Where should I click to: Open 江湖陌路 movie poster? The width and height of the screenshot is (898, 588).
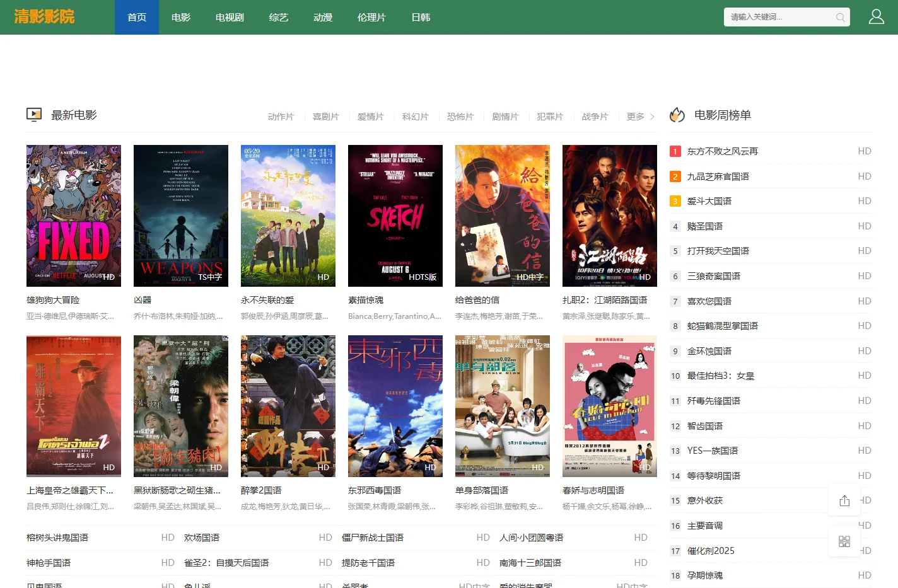pyautogui.click(x=610, y=216)
